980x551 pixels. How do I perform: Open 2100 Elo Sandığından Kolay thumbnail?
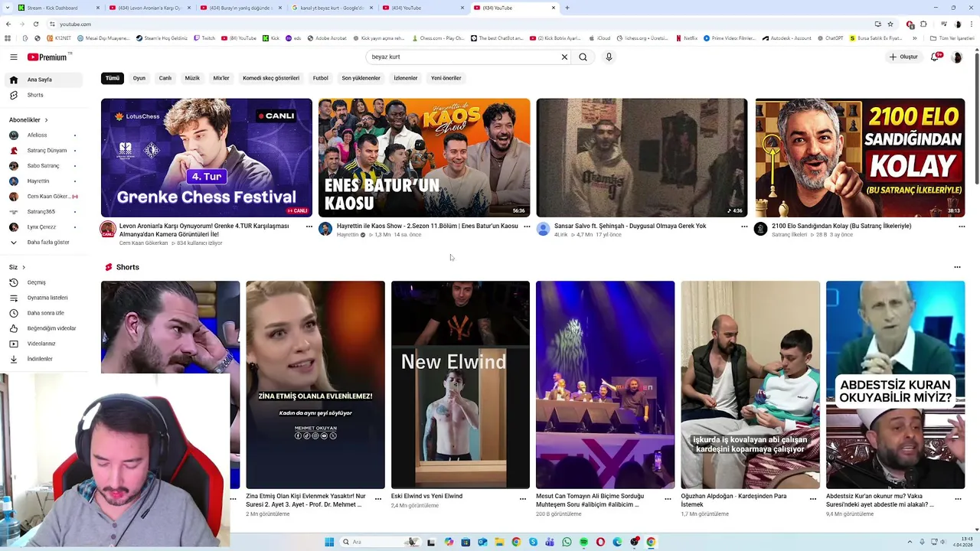860,158
